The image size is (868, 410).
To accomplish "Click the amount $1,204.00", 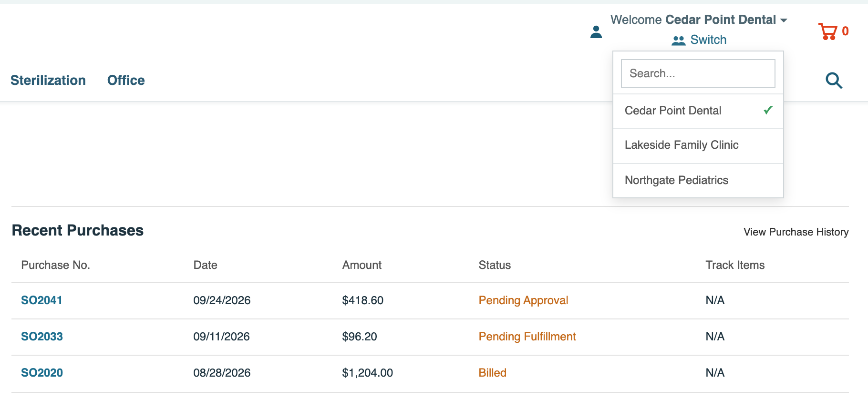I will [x=367, y=373].
